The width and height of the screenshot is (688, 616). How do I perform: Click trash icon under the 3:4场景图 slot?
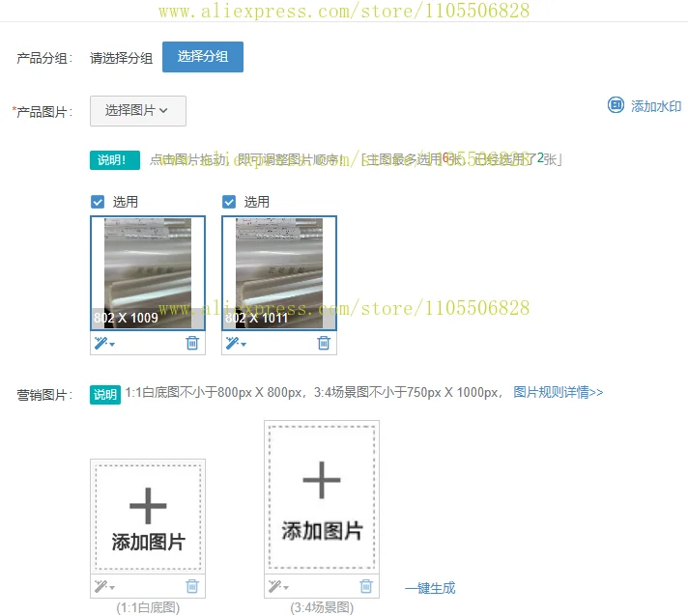[x=366, y=586]
